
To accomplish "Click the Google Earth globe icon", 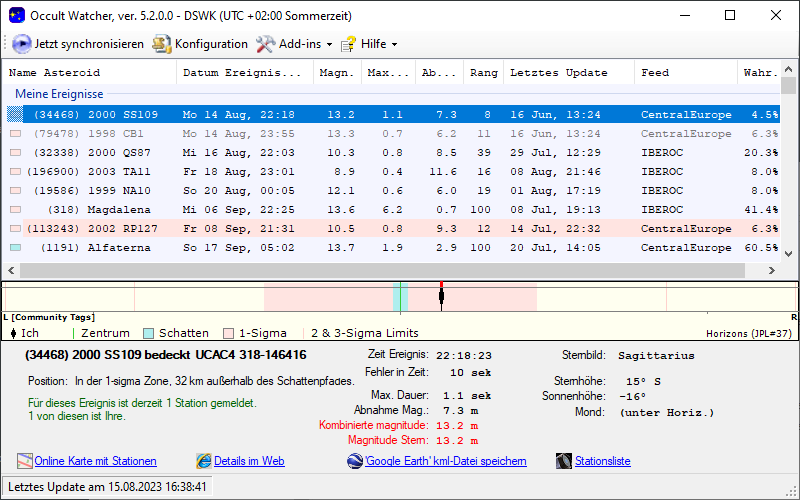I will (355, 461).
